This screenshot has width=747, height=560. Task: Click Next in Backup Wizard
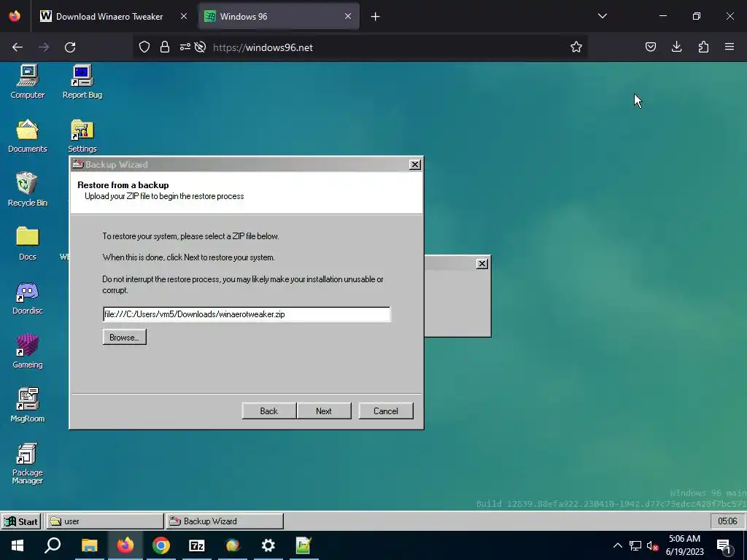point(324,411)
